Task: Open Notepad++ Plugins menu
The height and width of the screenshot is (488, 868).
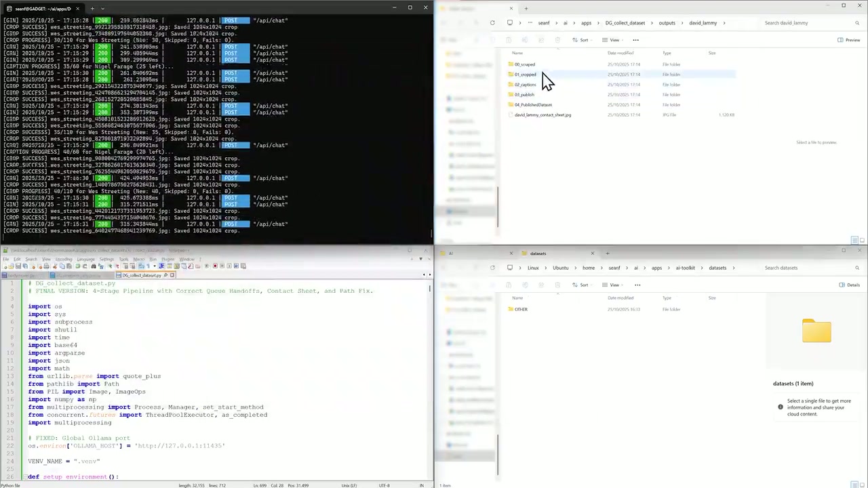Action: pyautogui.click(x=167, y=260)
